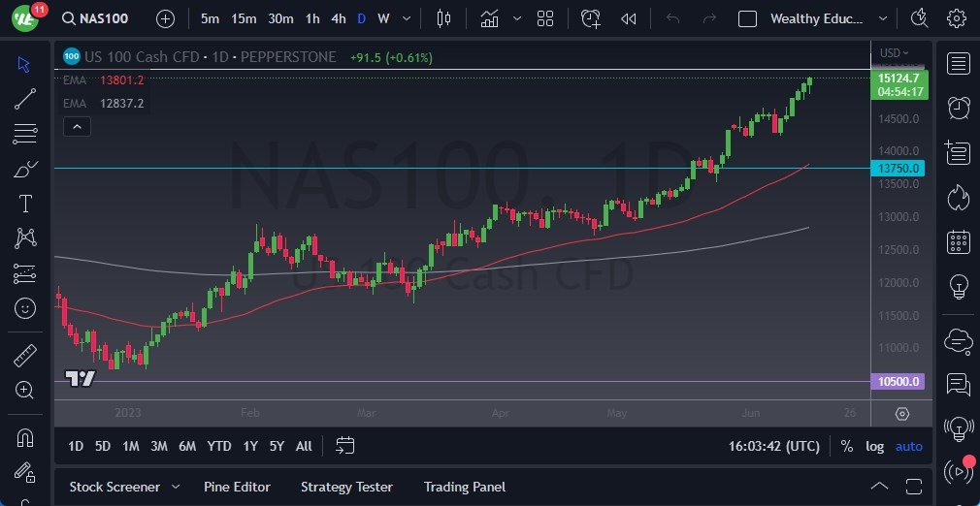The image size is (980, 506).
Task: Open the calendar panel in right sidebar
Action: tap(959, 242)
